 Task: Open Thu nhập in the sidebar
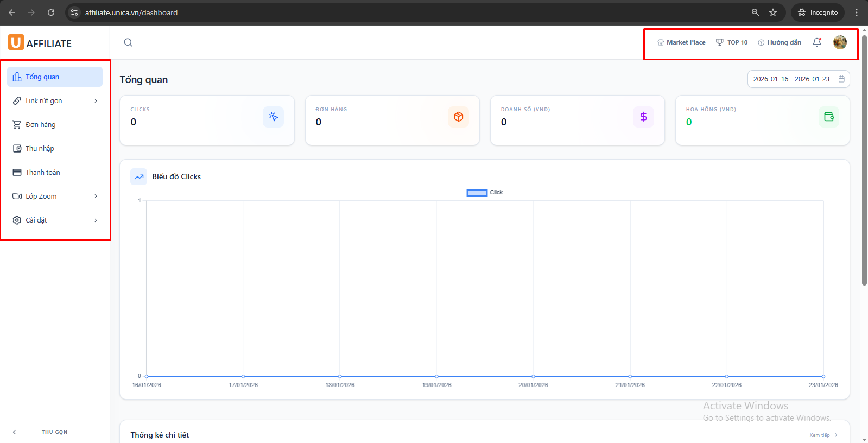[40, 149]
